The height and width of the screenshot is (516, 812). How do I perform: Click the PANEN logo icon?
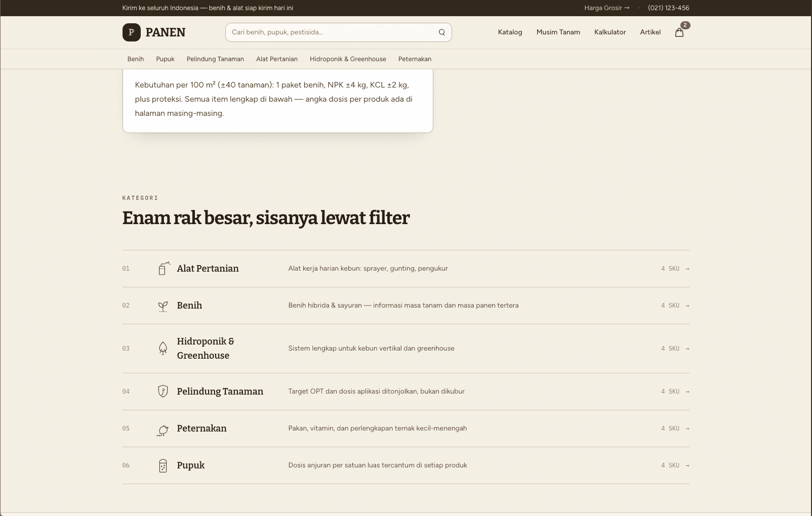click(x=132, y=32)
